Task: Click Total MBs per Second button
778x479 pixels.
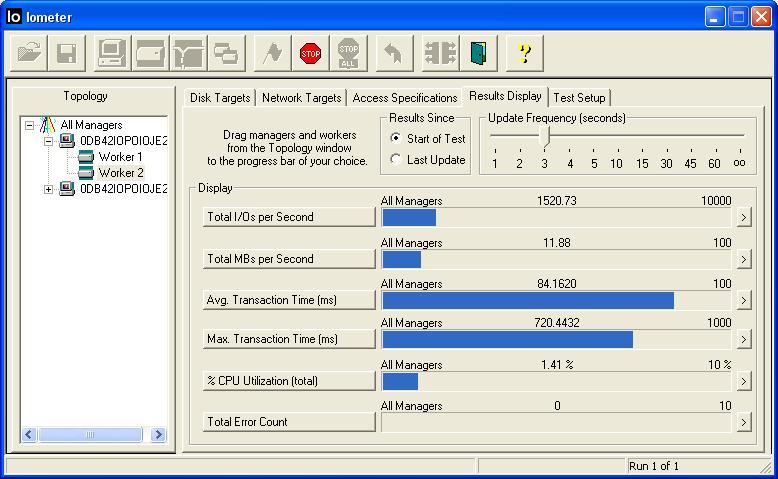Action: click(289, 259)
